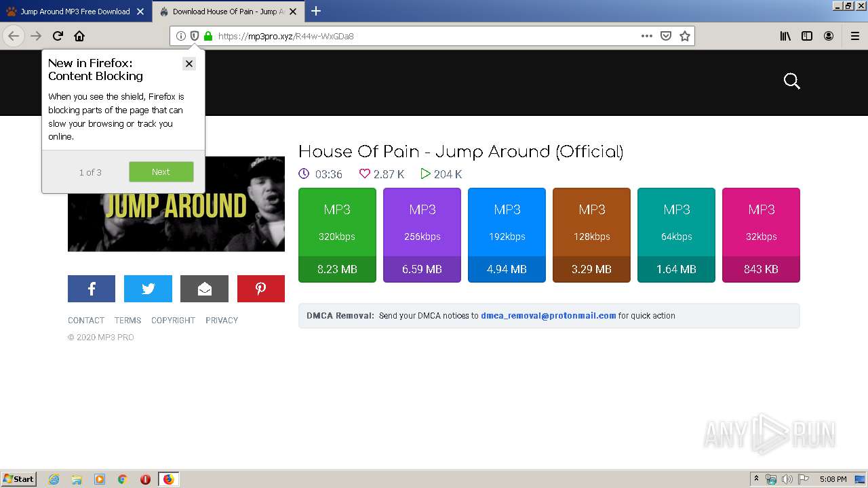Click Firefox taskbar button
This screenshot has width=868, height=488.
[168, 479]
